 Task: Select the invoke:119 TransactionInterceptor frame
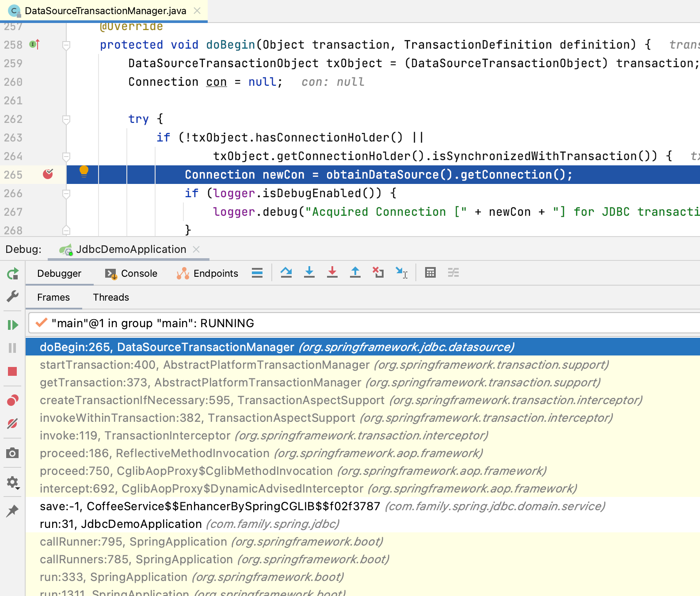click(363, 436)
